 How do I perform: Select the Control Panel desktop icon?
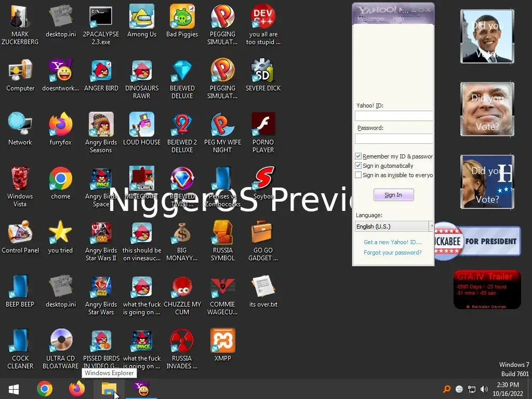pos(20,237)
